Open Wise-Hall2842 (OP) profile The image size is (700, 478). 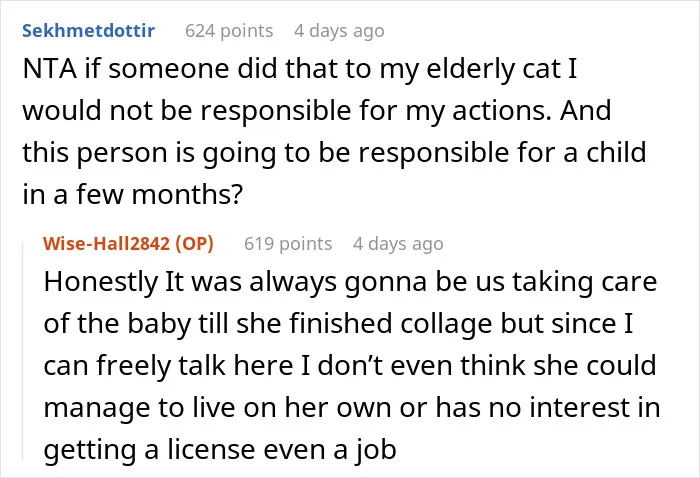(x=128, y=244)
